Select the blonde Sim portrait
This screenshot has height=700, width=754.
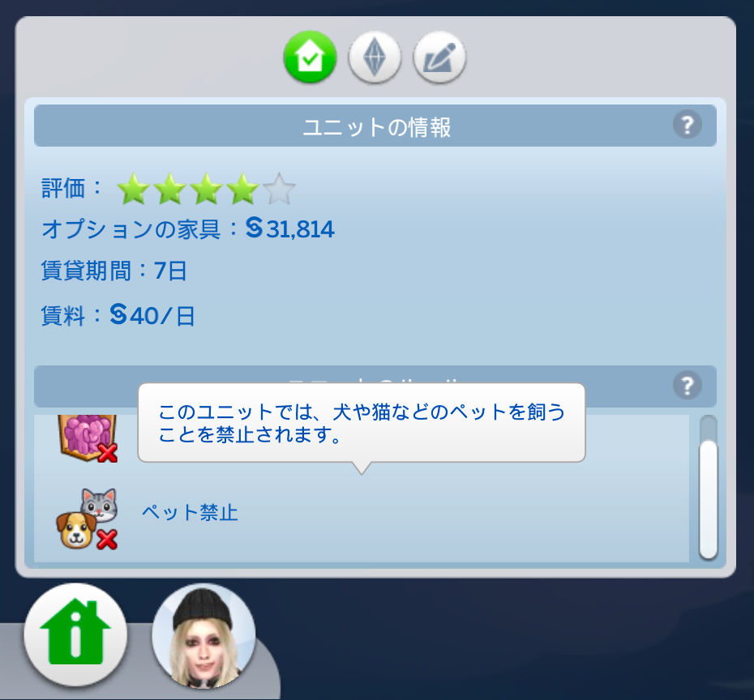pos(203,635)
